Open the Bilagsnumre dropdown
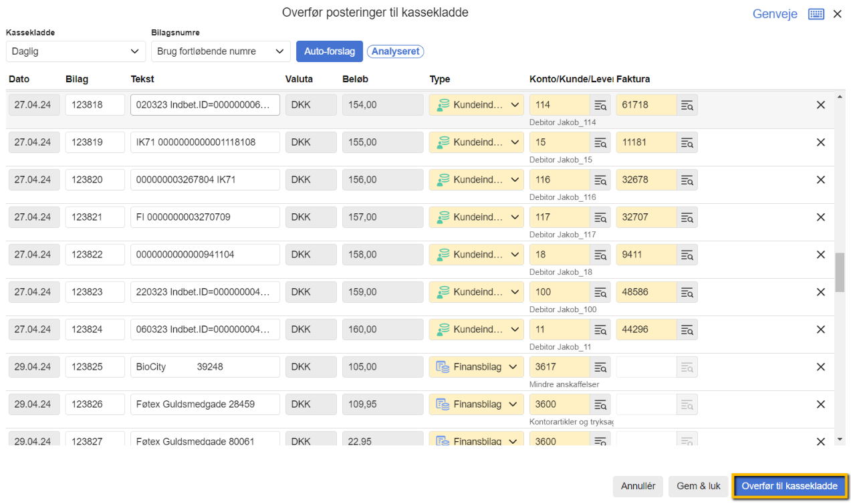851x504 pixels. pyautogui.click(x=221, y=51)
